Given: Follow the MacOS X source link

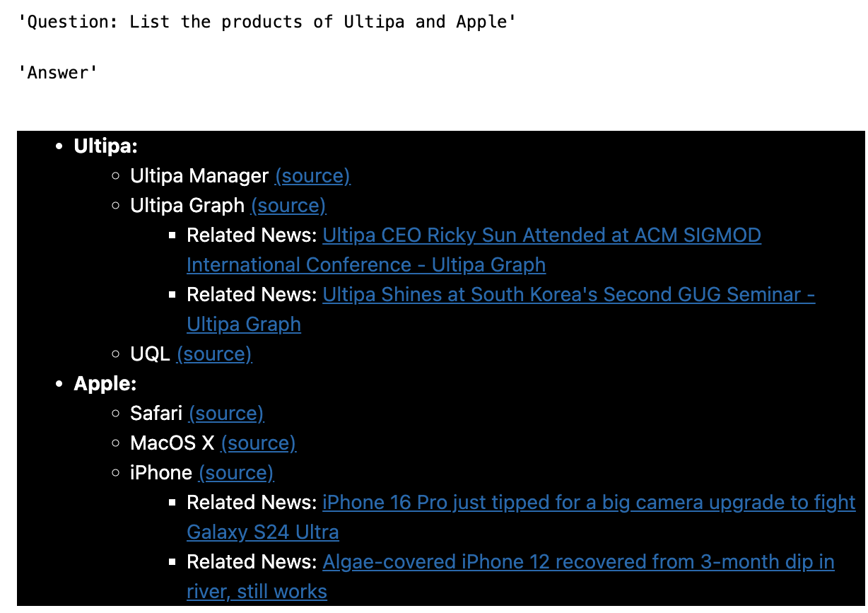Looking at the screenshot, I should (x=258, y=443).
